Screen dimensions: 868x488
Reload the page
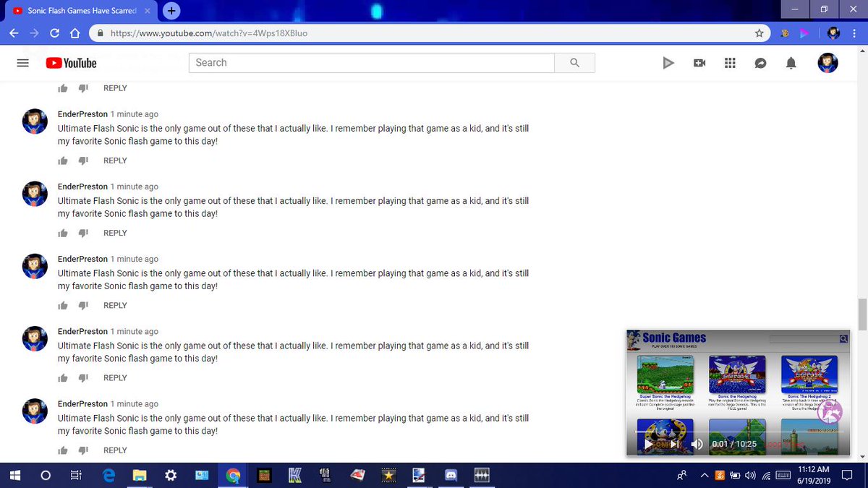[x=54, y=33]
